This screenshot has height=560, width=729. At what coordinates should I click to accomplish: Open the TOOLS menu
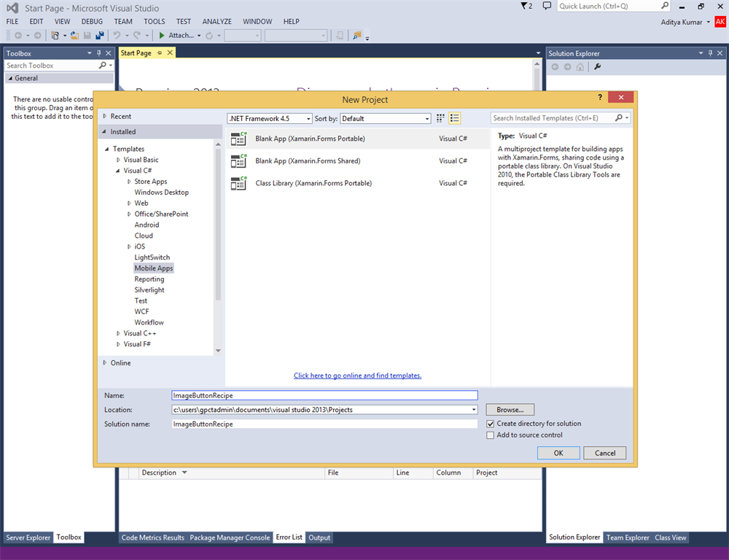coord(154,21)
